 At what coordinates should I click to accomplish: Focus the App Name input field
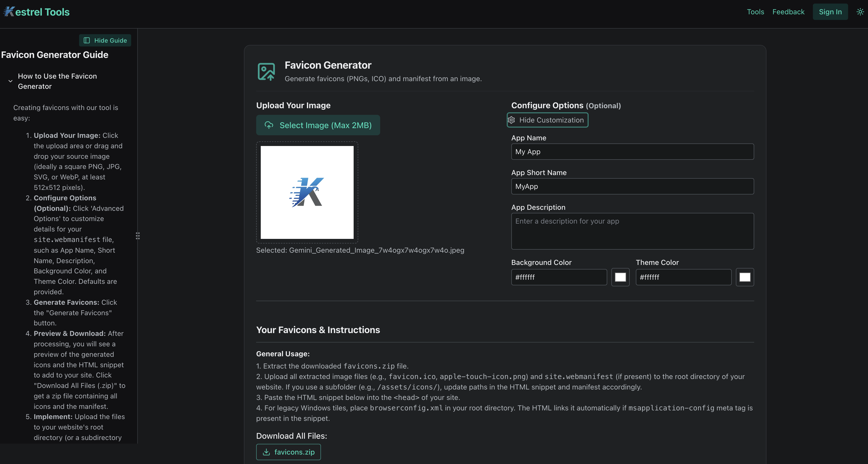[632, 152]
